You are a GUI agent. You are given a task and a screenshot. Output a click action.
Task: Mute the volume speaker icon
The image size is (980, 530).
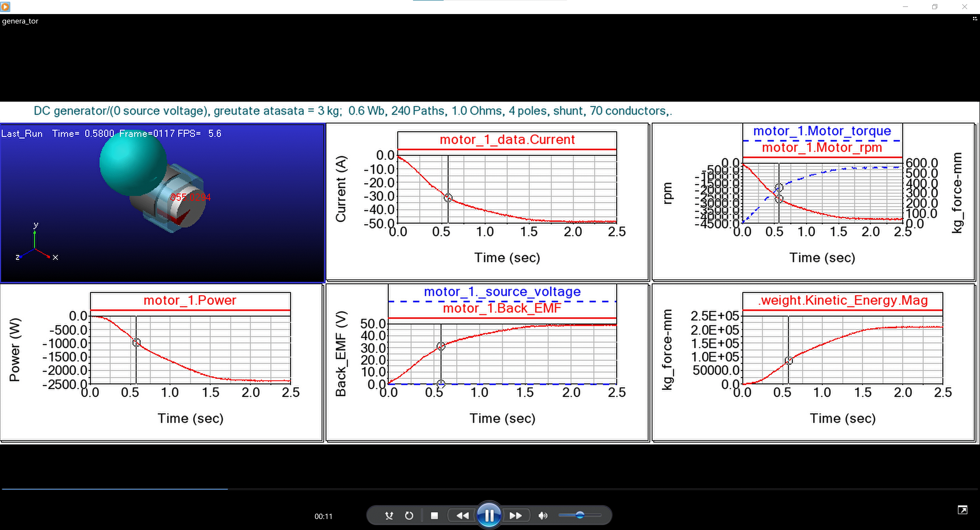543,515
